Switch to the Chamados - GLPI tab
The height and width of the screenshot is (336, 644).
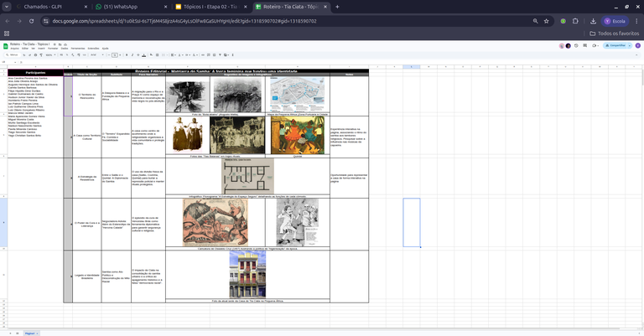(51, 7)
